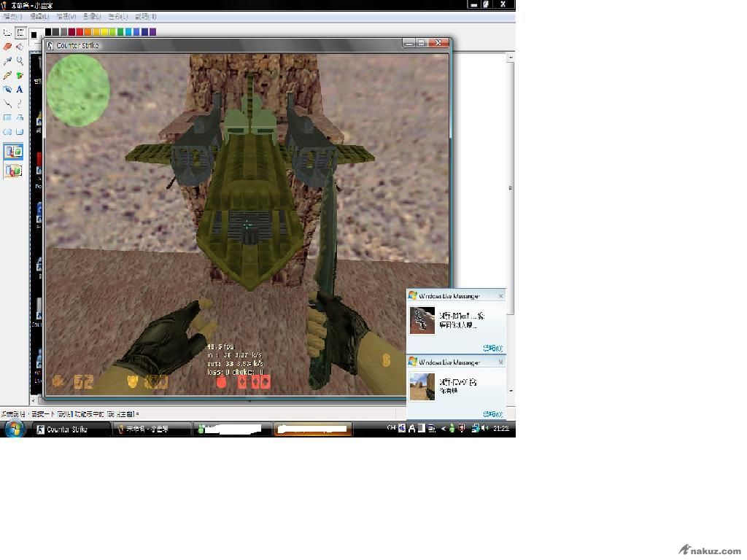Screen dimensions: 747x560
Task: Click the network tray icon
Action: [x=475, y=429]
